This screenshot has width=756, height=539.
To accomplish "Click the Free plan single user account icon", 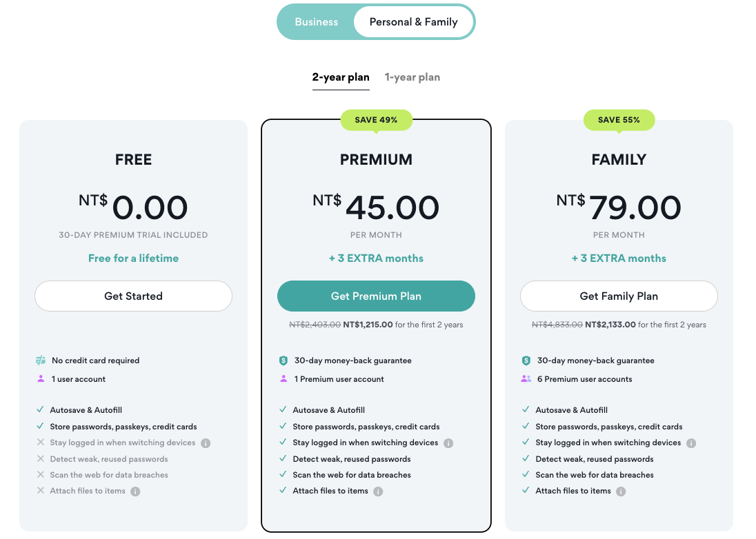I will (41, 379).
